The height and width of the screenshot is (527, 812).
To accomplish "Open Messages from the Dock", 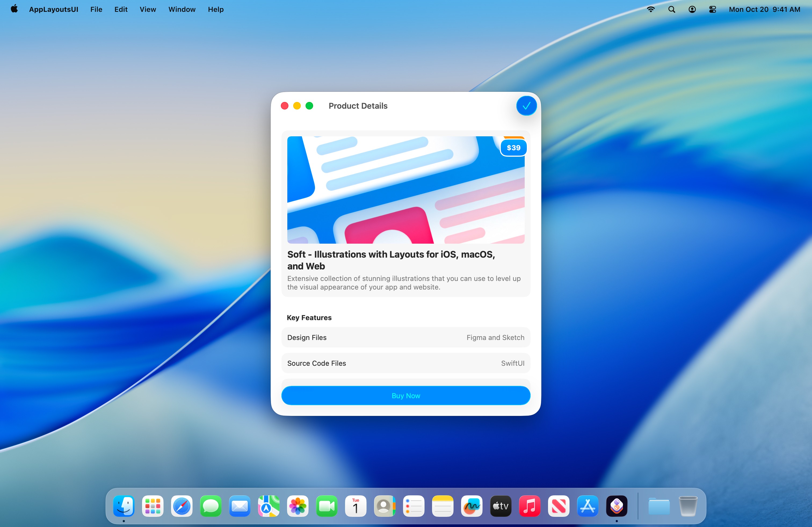I will [x=211, y=506].
